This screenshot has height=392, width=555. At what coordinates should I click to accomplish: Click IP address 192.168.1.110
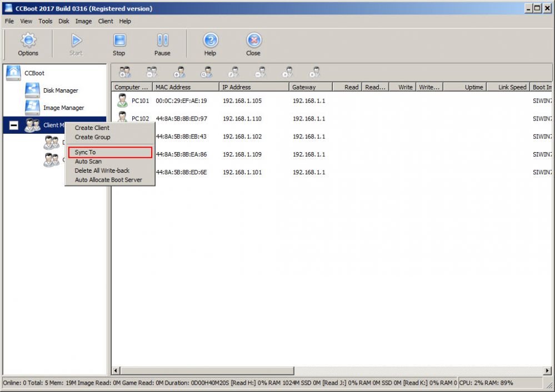[x=242, y=118]
